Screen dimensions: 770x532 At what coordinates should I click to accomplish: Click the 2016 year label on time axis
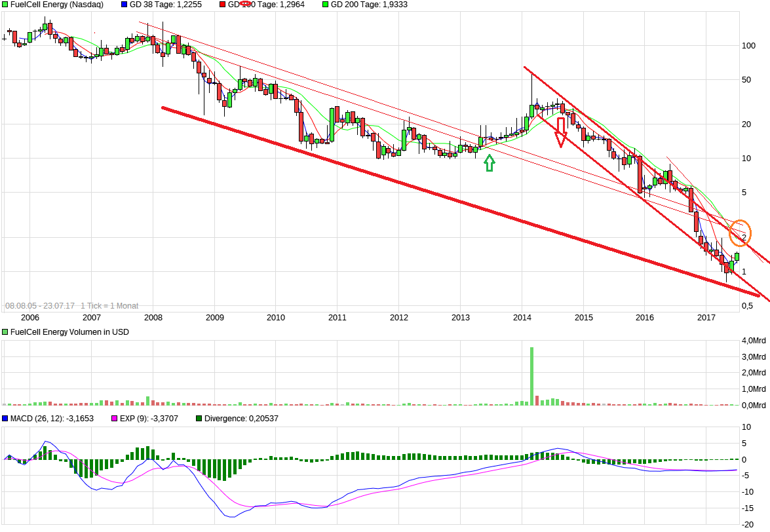tap(645, 318)
